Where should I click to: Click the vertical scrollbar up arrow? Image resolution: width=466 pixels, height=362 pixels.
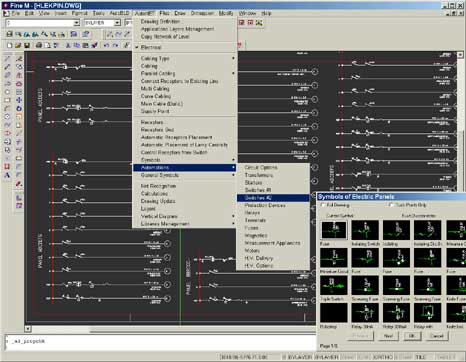coord(460,55)
